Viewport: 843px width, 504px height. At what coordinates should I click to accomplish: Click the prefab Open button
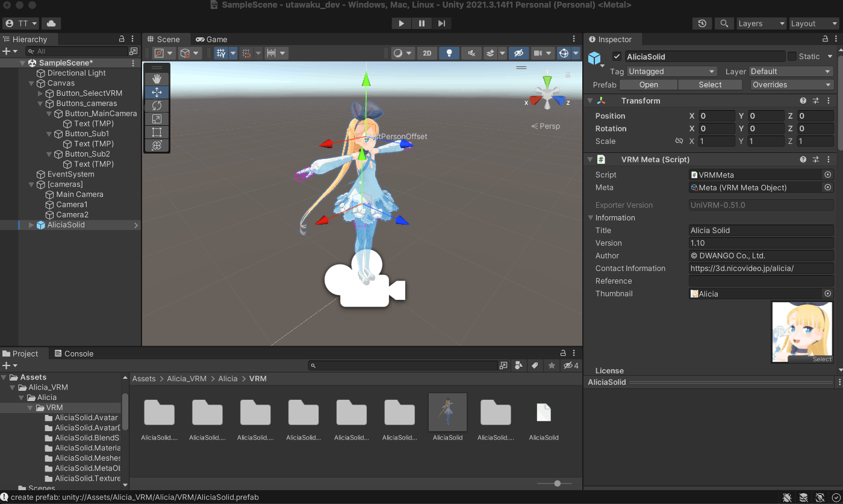(648, 84)
